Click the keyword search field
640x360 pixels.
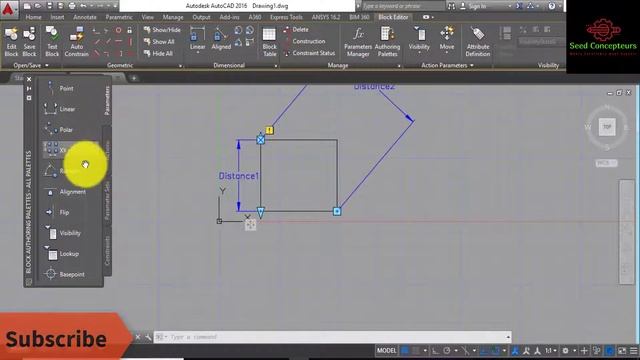(x=402, y=6)
